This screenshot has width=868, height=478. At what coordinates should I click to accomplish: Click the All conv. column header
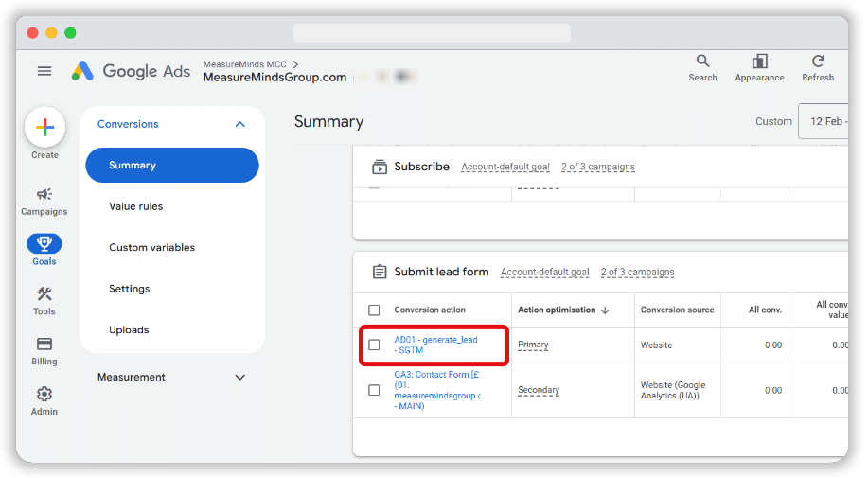click(x=765, y=310)
